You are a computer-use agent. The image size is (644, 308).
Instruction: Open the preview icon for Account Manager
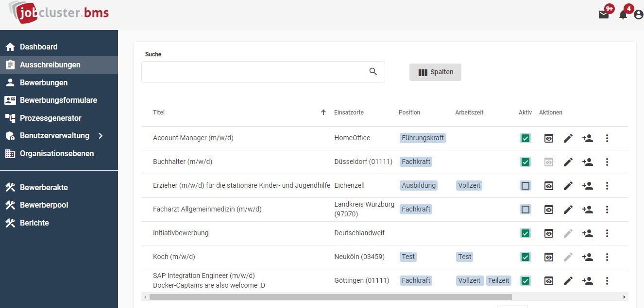[x=548, y=138]
